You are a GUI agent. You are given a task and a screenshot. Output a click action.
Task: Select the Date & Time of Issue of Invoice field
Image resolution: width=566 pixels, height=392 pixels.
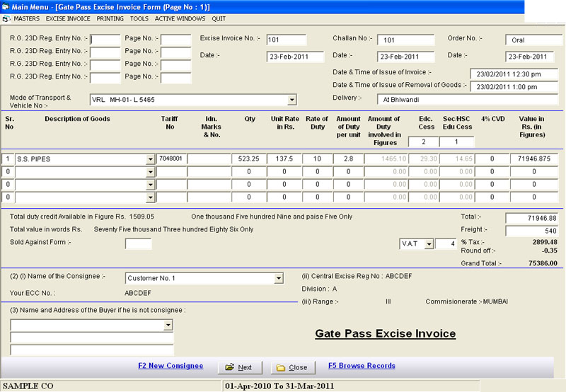coord(514,74)
